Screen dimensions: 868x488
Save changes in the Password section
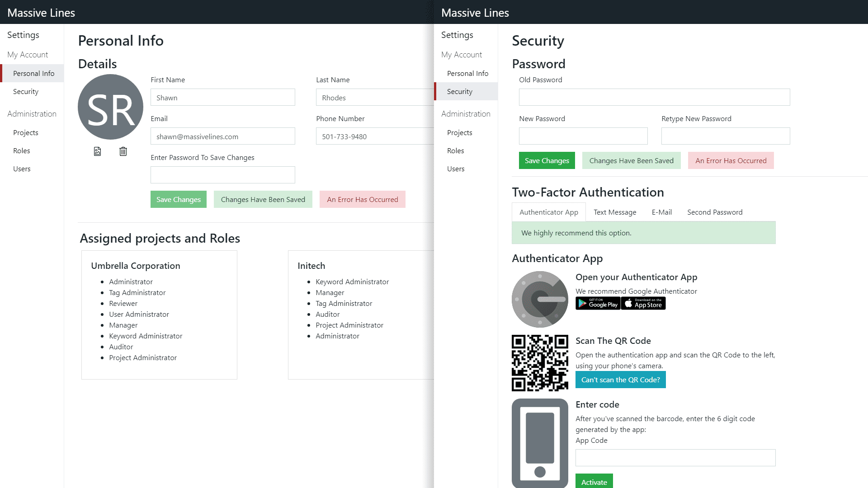click(547, 161)
